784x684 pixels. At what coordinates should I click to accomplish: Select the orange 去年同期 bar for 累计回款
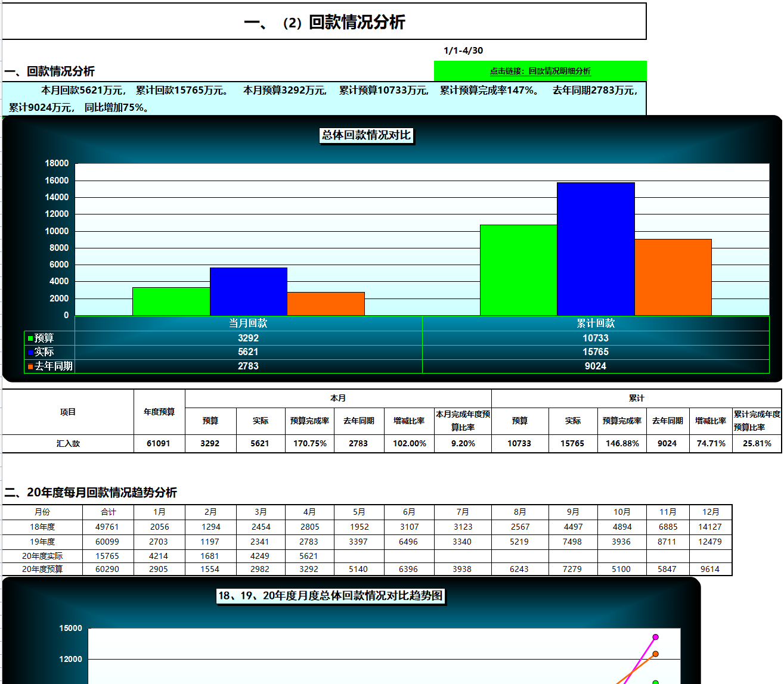[673, 277]
